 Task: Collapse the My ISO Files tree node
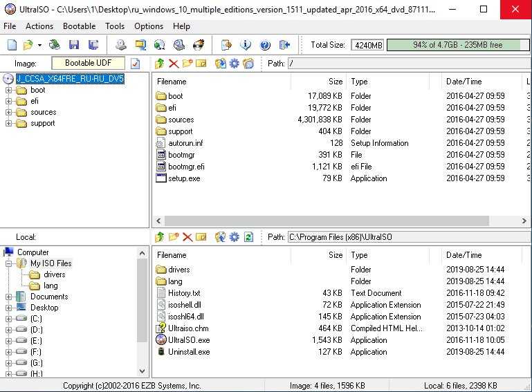pyautogui.click(x=8, y=263)
